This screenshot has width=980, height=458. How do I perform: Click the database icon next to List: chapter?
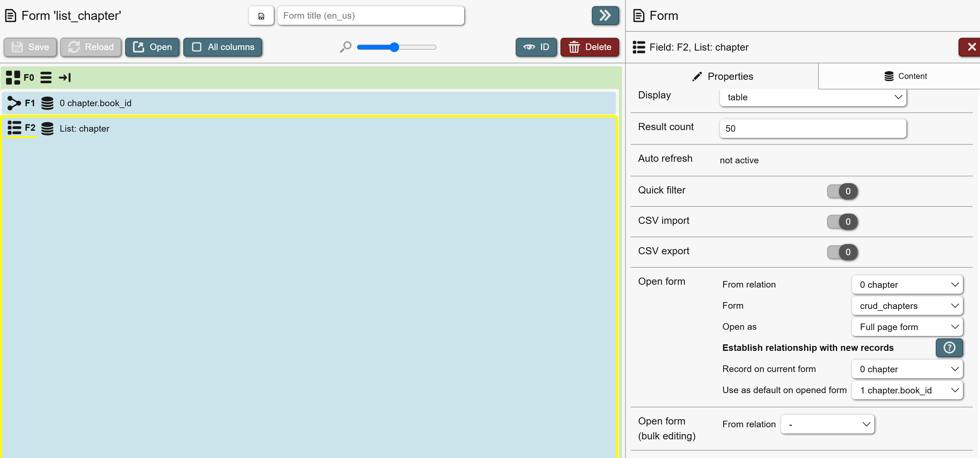pyautogui.click(x=47, y=129)
